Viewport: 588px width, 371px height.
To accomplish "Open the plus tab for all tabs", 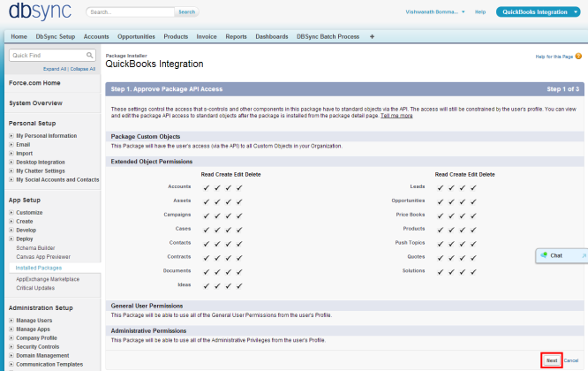I will click(372, 36).
